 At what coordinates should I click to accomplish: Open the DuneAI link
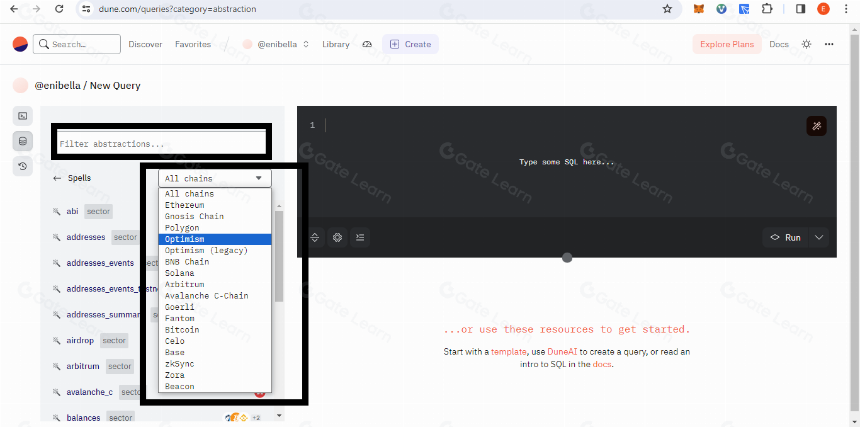pos(563,352)
